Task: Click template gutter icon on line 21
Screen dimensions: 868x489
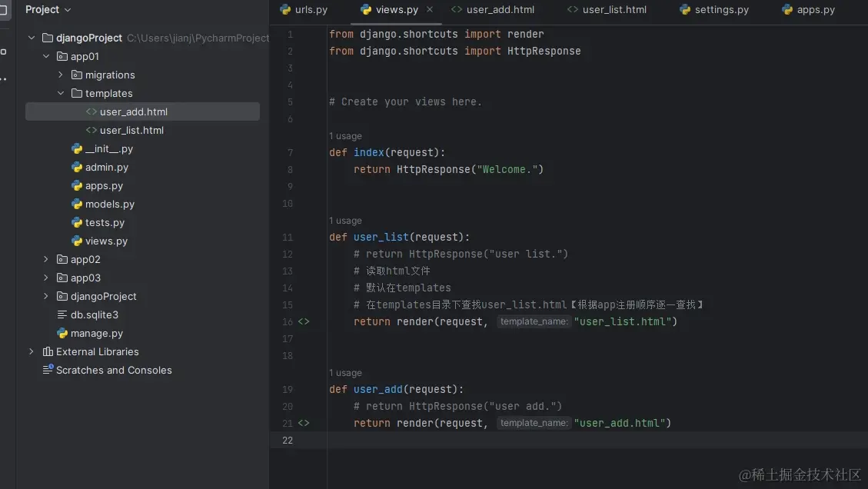Action: [304, 423]
